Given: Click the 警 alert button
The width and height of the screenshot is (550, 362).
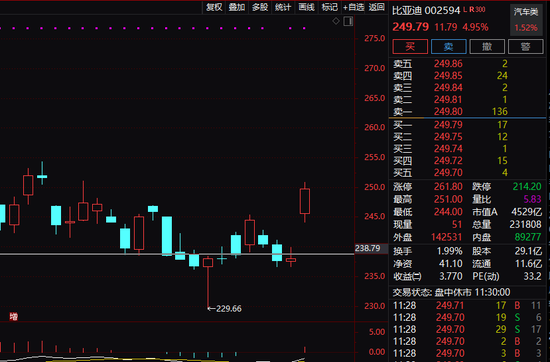Looking at the screenshot, I should tap(525, 46).
